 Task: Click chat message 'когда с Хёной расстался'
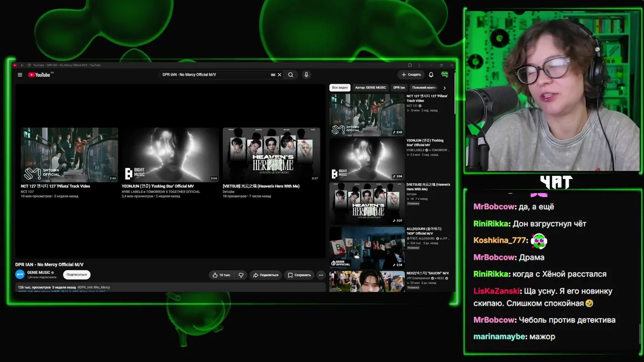click(559, 274)
